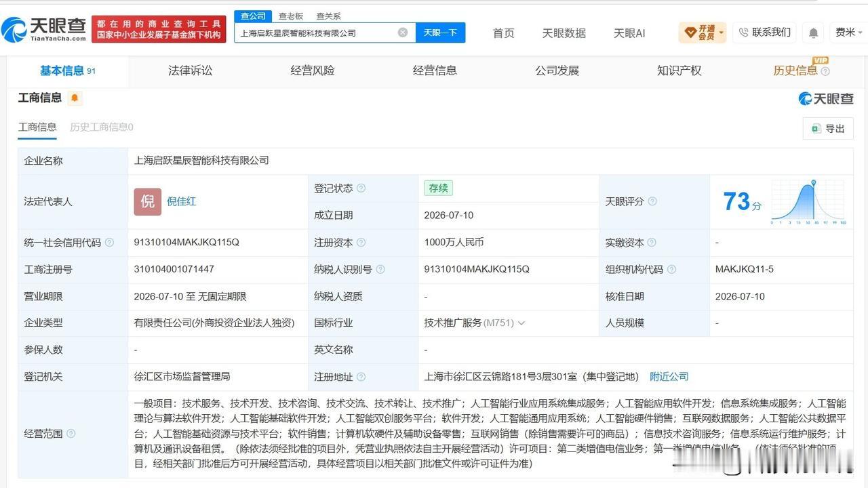Viewport: 868px width, 488px height.
Task: Click the registration number 310104001071447
Action: (174, 270)
